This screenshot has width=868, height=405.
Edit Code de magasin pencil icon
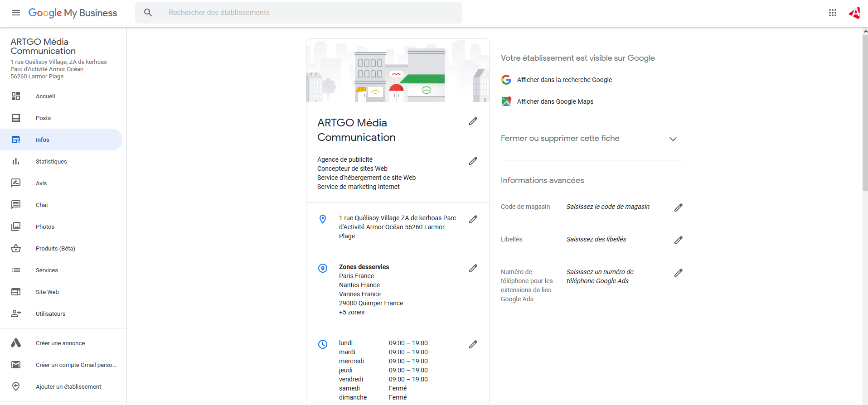679,207
